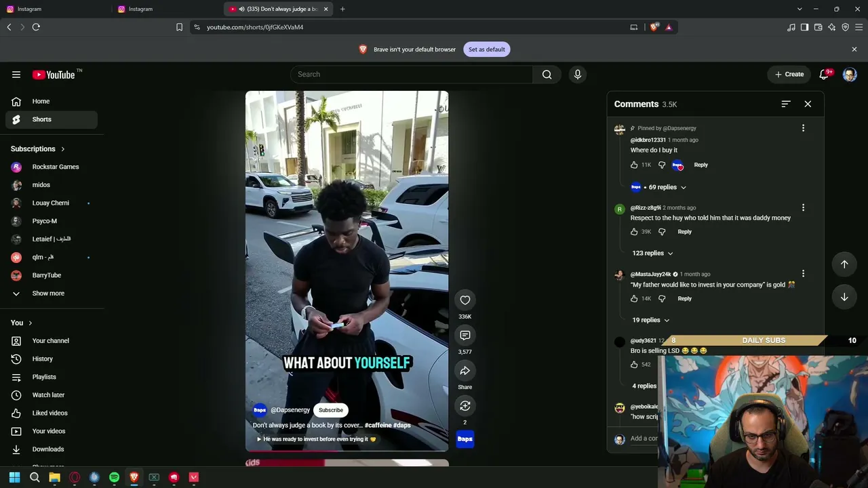This screenshot has width=868, height=488.
Task: Expand the You section chevron
Action: coord(30,323)
